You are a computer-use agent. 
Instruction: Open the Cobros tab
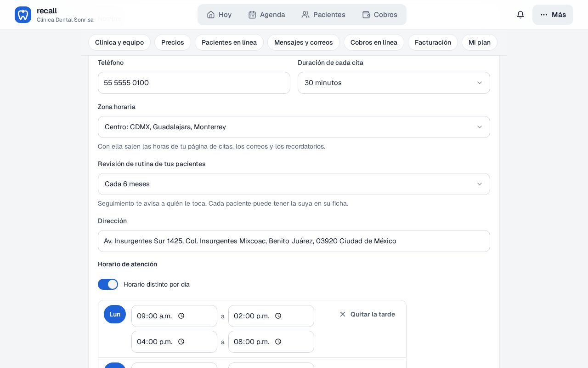379,15
